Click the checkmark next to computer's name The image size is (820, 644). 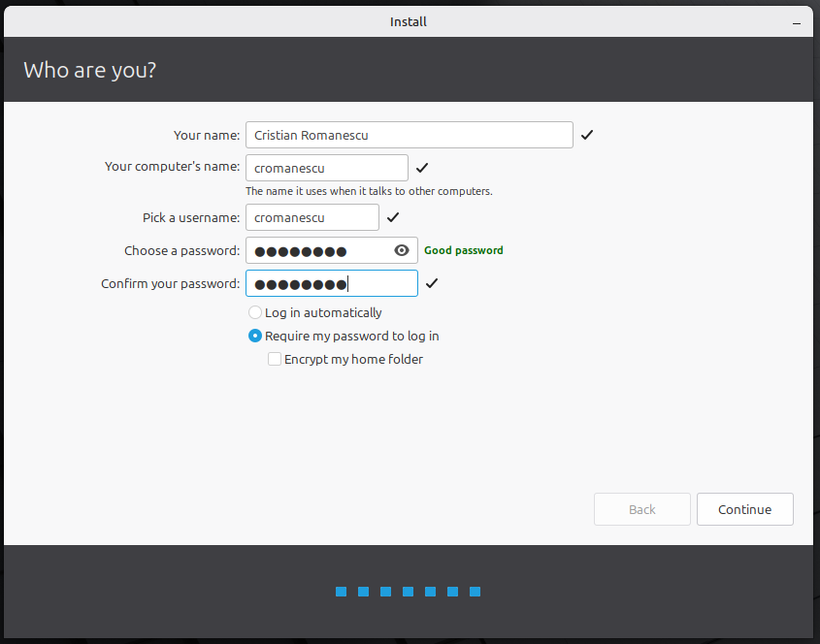click(422, 168)
